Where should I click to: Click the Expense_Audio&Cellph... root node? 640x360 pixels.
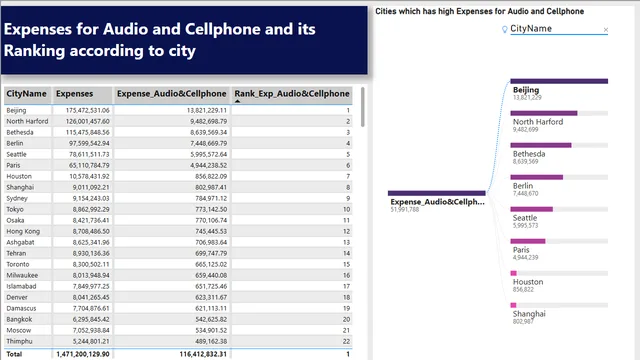(437, 201)
